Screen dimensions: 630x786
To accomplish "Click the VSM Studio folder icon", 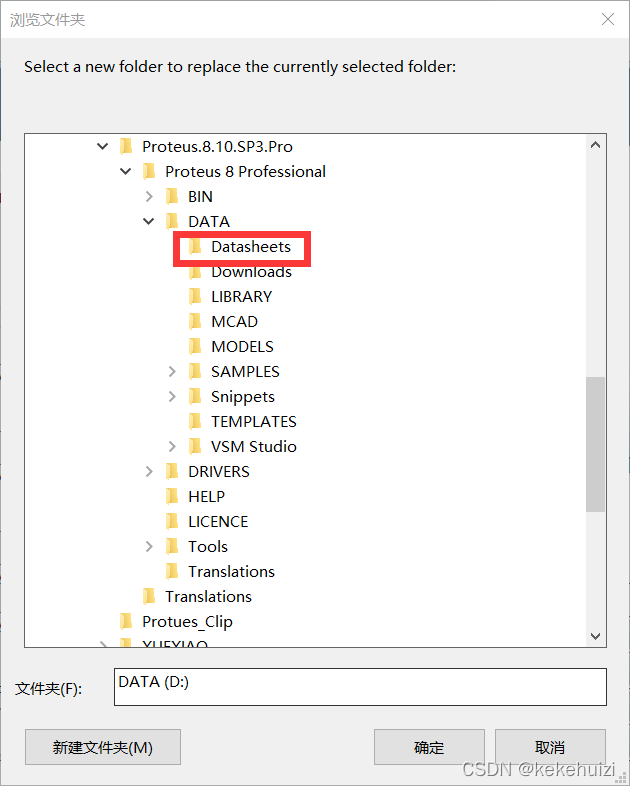I will point(195,447).
